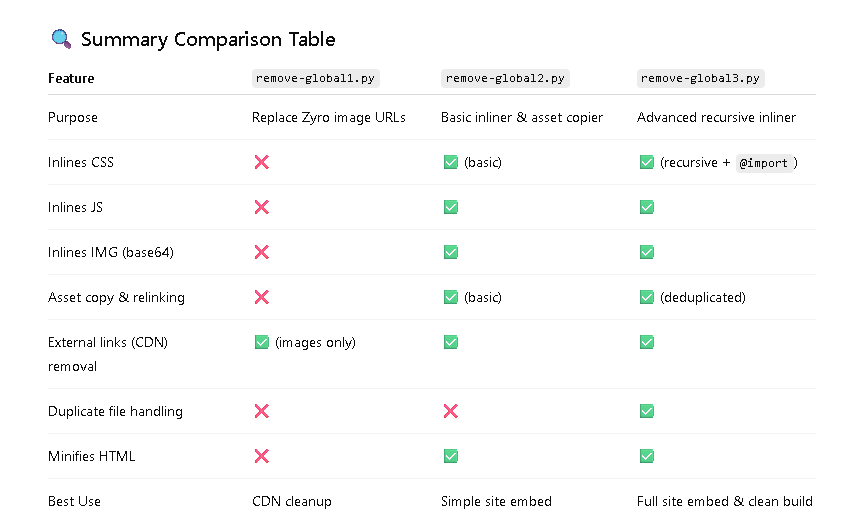Click the Feature column header
Image resolution: width=852 pixels, height=532 pixels.
71,78
